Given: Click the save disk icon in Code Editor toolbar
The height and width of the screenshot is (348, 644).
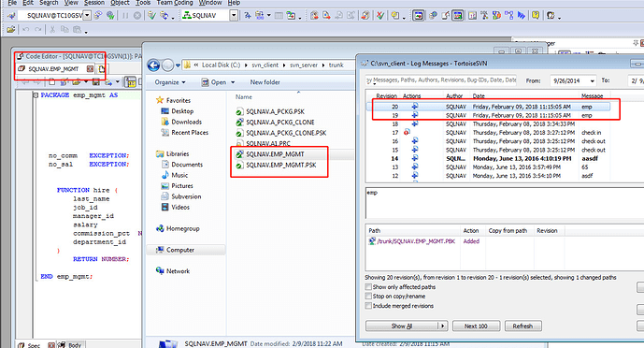Looking at the screenshot, I should click(96, 82).
